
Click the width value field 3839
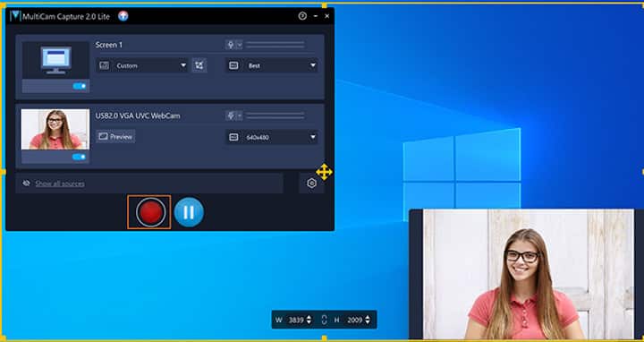pos(296,320)
